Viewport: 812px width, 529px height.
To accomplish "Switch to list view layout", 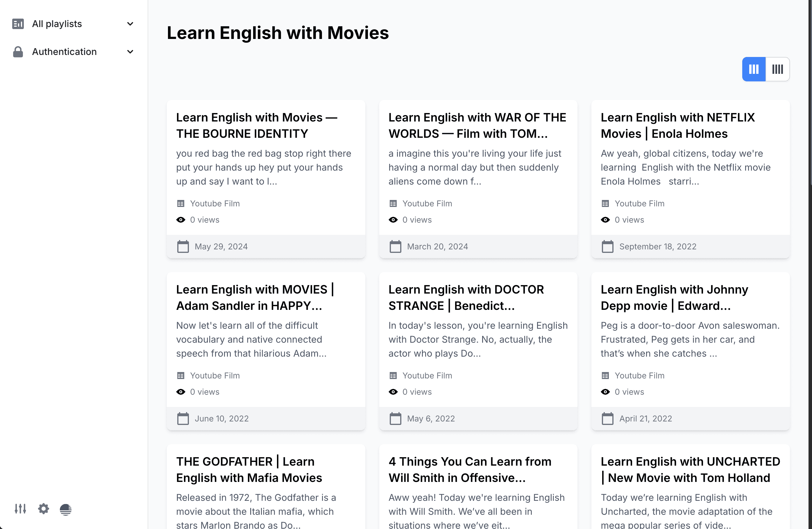I will coord(778,69).
